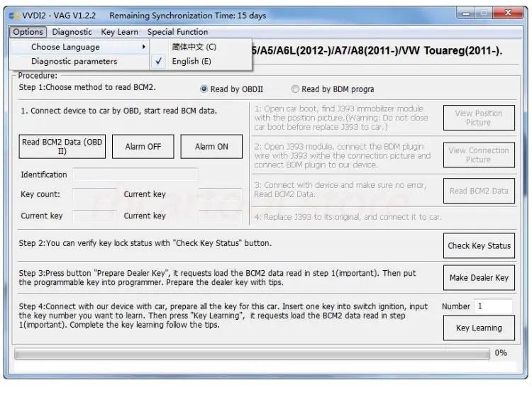Select 简体中文 (C) language
The width and height of the screenshot is (532, 395).
[201, 47]
